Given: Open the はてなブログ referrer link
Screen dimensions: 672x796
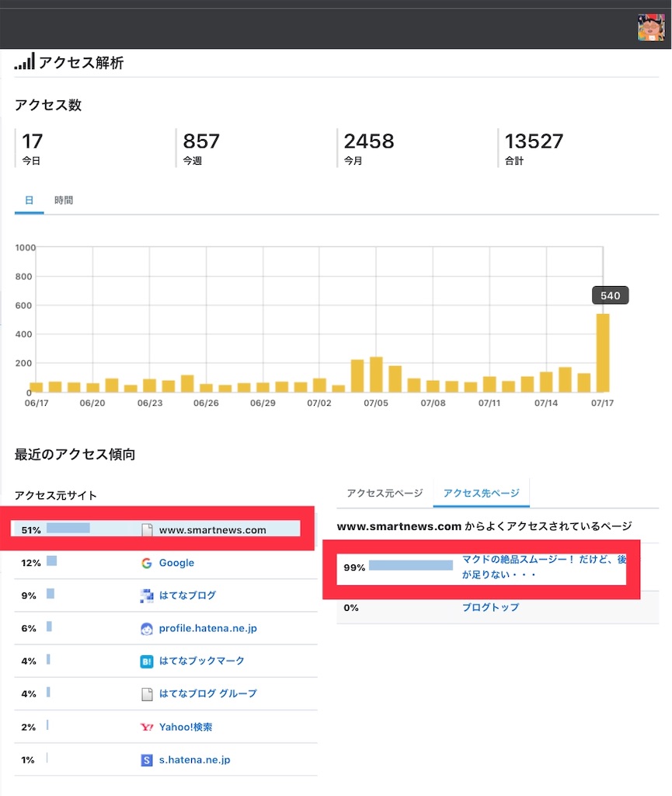Looking at the screenshot, I should pos(188,595).
